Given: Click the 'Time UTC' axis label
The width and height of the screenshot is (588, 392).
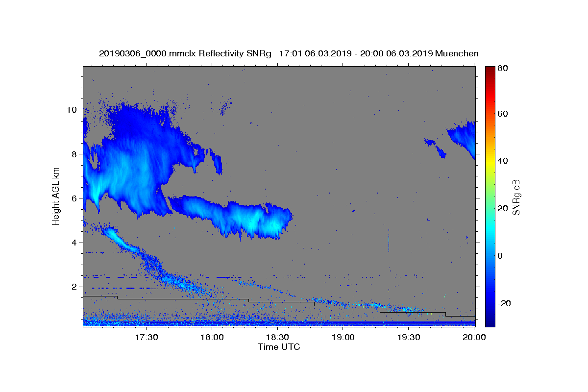Looking at the screenshot, I should point(279,347).
